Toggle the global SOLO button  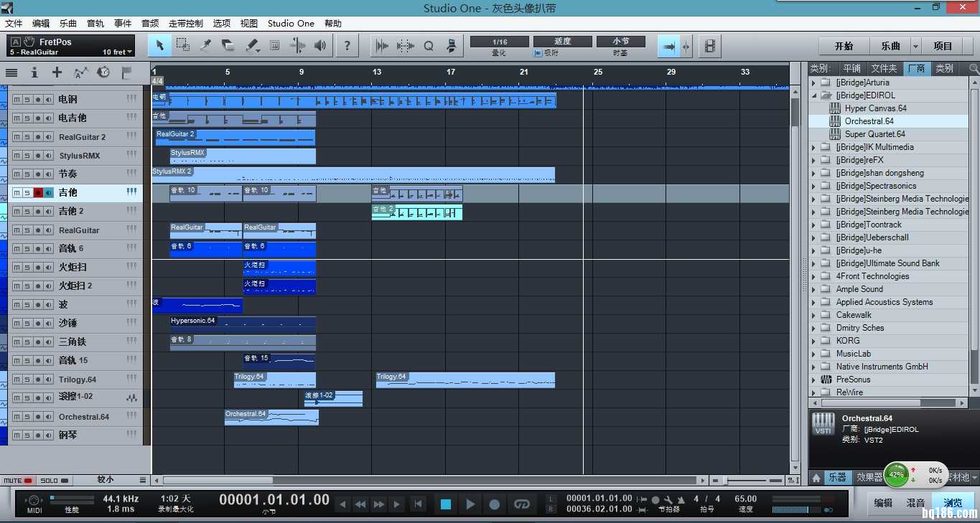(54, 480)
